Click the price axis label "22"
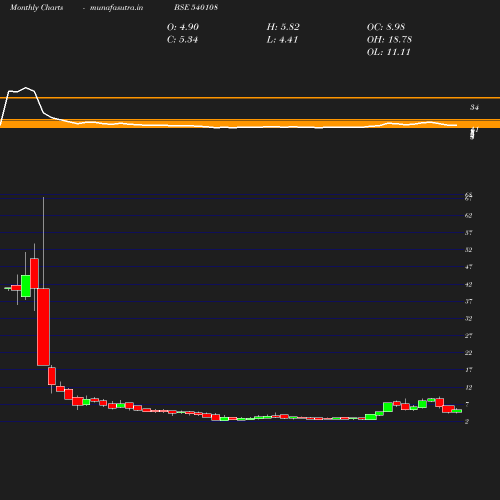500x500 pixels. [x=468, y=353]
